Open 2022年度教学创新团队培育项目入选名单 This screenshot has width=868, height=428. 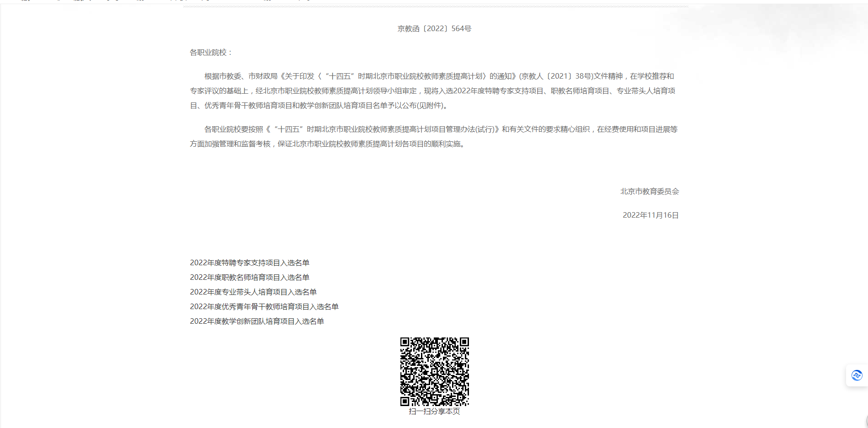click(x=257, y=321)
